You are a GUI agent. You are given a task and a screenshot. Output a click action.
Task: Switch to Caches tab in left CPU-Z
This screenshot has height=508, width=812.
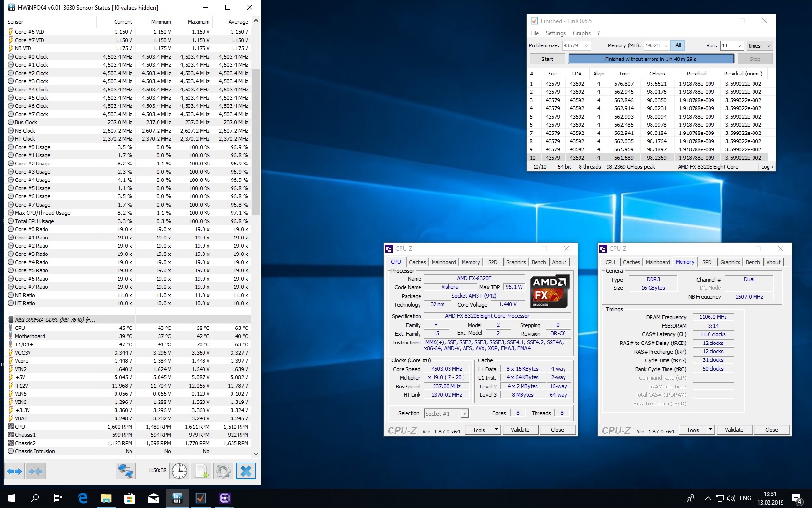[x=417, y=262]
